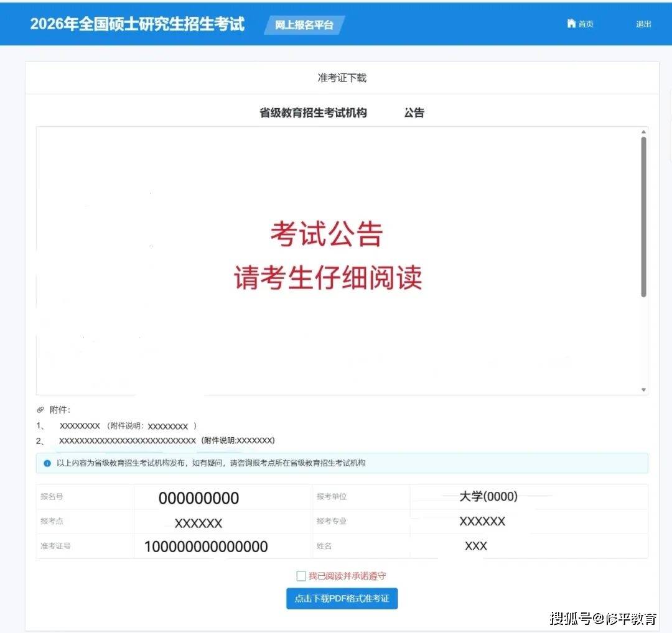Click the 准考证号 number field
The image size is (672, 633).
(206, 547)
